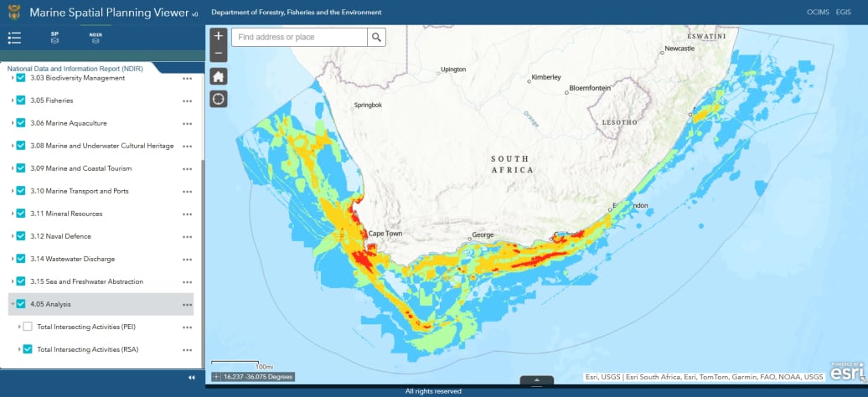Image resolution: width=868 pixels, height=397 pixels.
Task: Open options menu for 3.05 Fisheries
Action: (x=187, y=101)
